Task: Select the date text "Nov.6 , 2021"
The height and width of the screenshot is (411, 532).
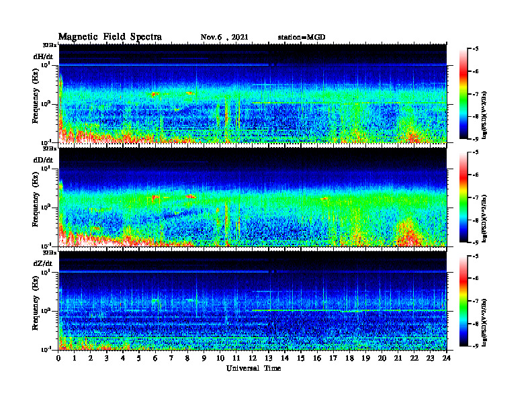Action: coord(224,38)
